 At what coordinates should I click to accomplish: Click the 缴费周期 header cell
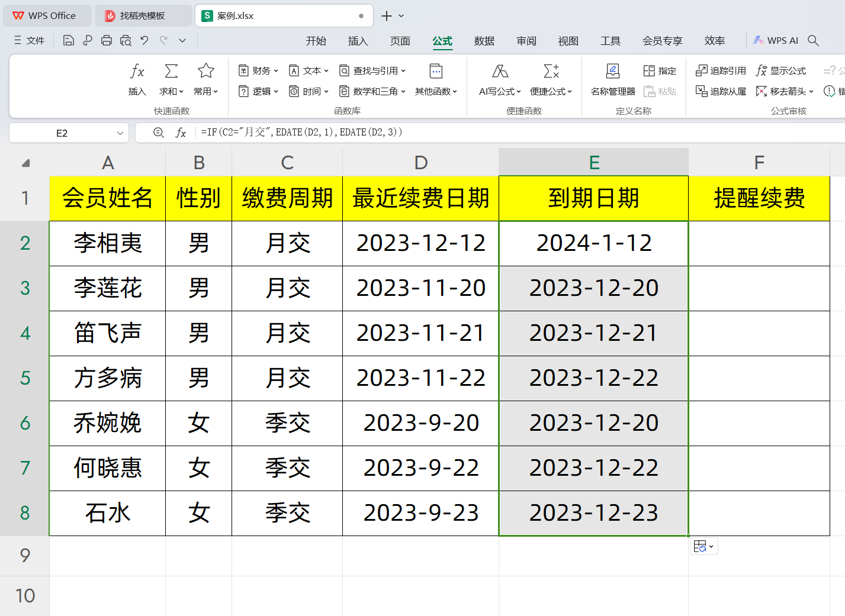coord(287,198)
